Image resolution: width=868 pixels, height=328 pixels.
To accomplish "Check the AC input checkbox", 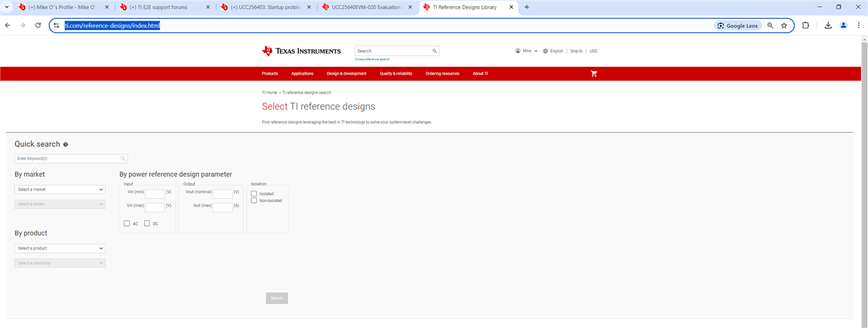I will 127,223.
